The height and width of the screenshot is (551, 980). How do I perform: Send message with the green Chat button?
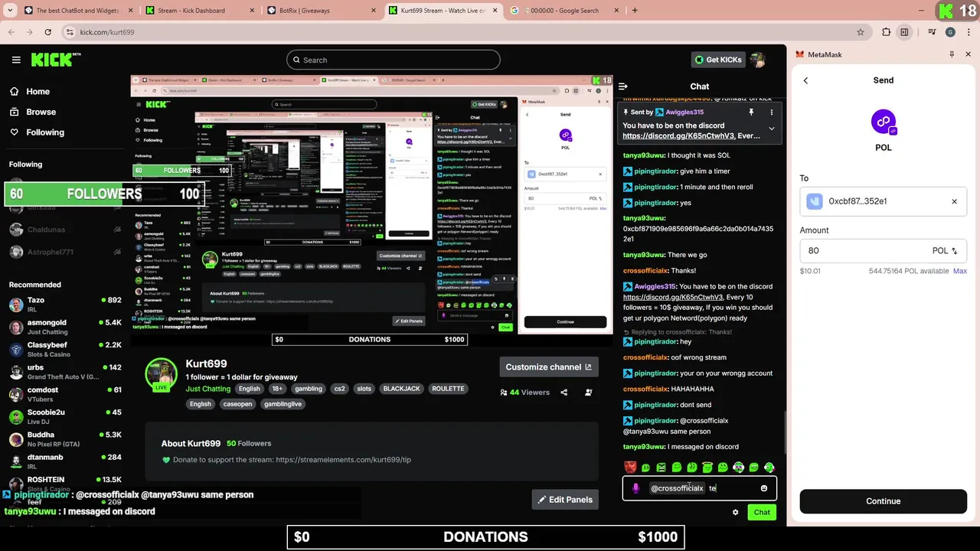point(762,512)
